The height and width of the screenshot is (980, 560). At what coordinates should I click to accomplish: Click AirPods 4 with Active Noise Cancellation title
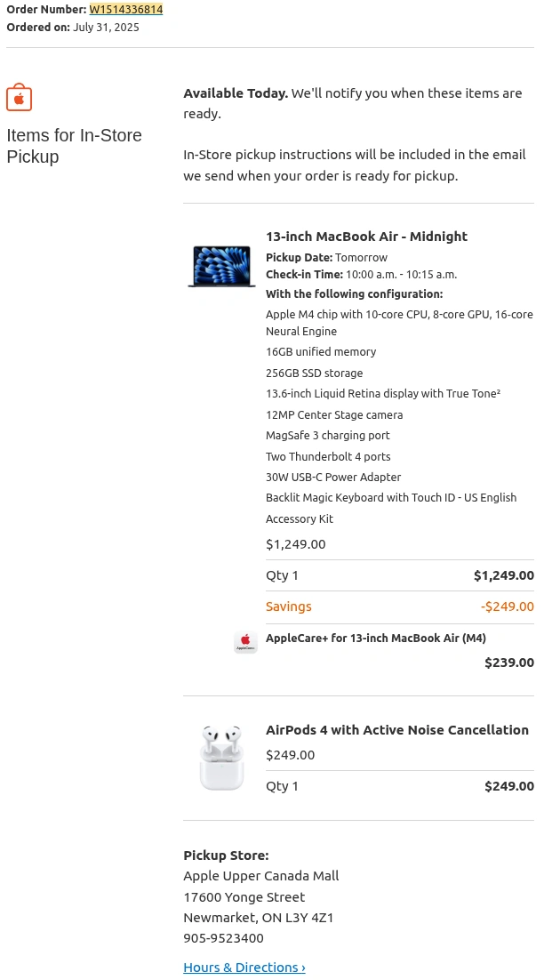(x=396, y=730)
